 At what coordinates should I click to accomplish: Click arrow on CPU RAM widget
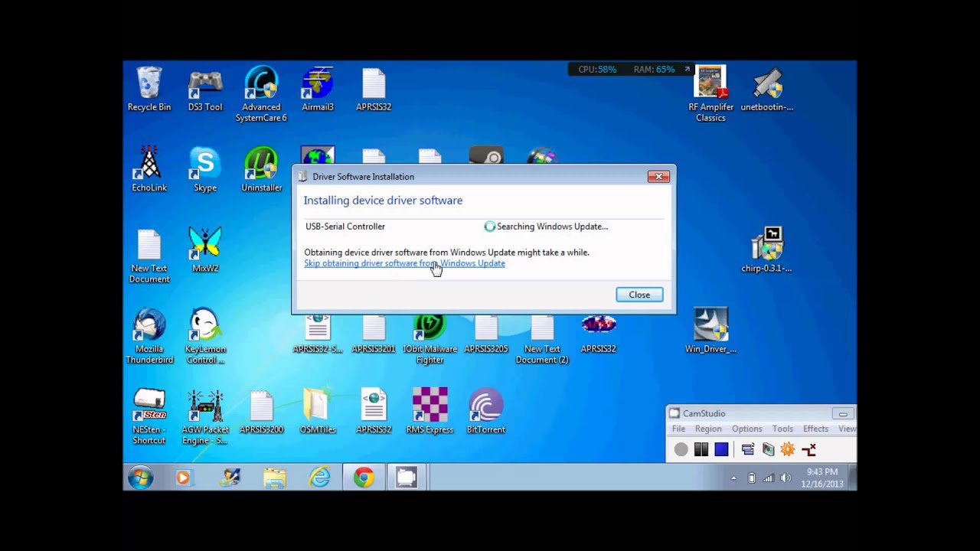687,69
